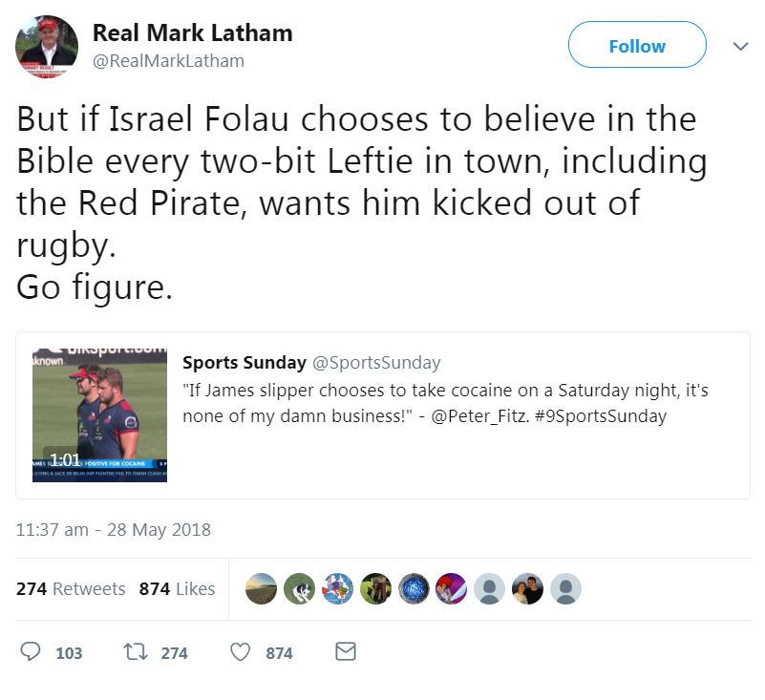Screen dimensions: 765x700
Task: Click the retweet arrows icon
Action: (x=135, y=652)
